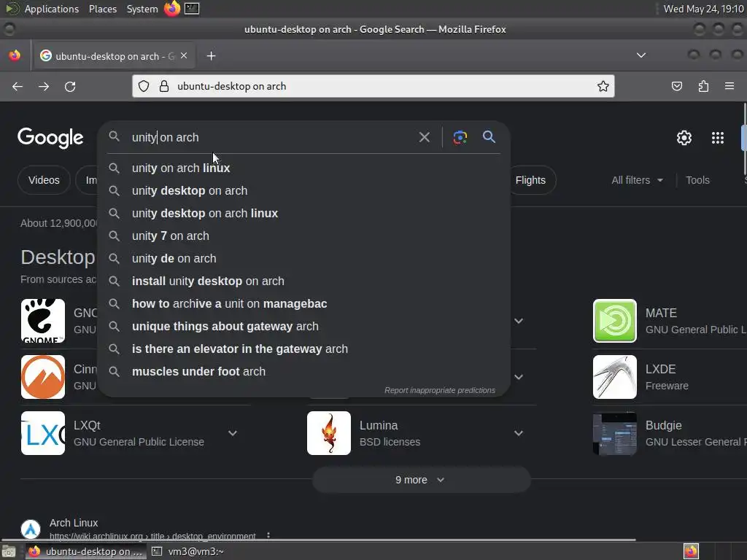Submit search with magnifier button
The height and width of the screenshot is (560, 747).
pyautogui.click(x=489, y=137)
